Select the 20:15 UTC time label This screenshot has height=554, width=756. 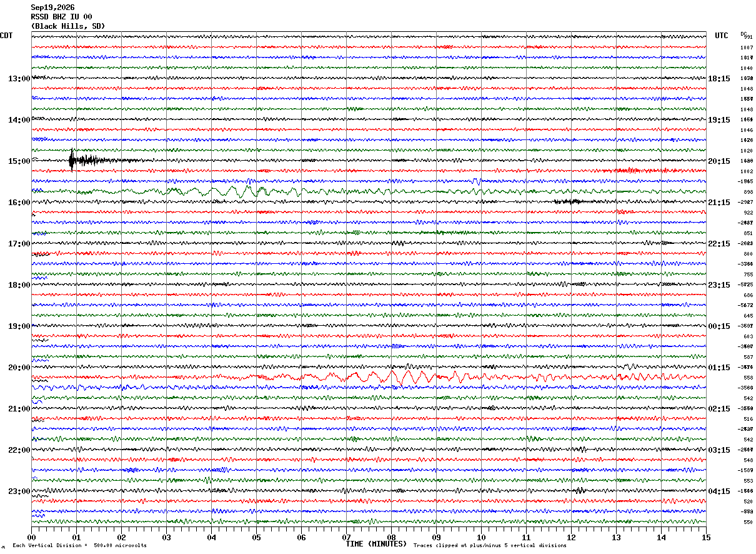click(719, 161)
